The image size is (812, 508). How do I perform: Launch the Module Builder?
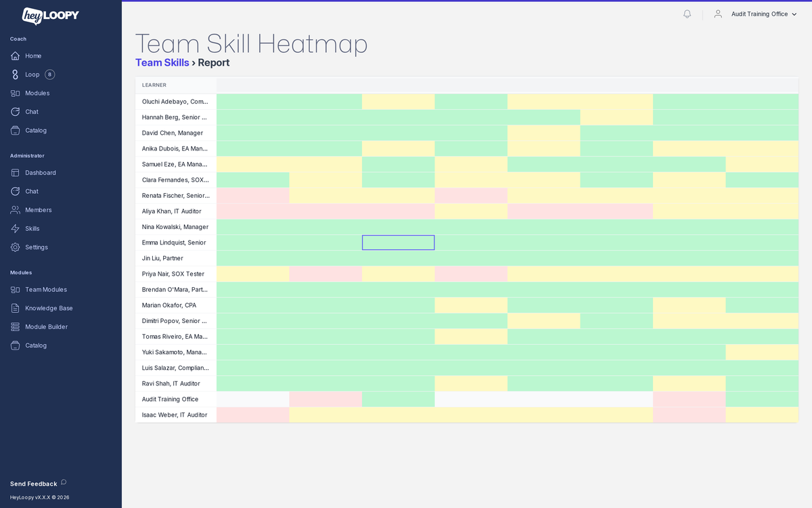tap(46, 326)
